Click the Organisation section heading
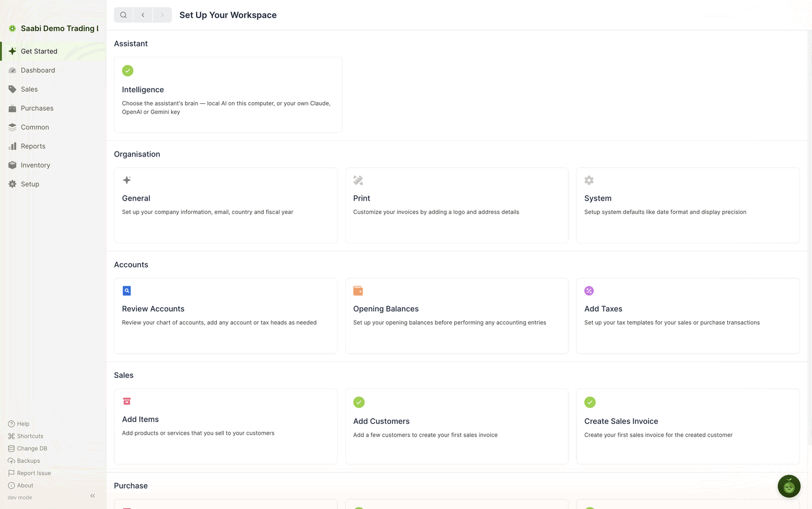Screen dimensions: 812x509 pyautogui.click(x=137, y=154)
